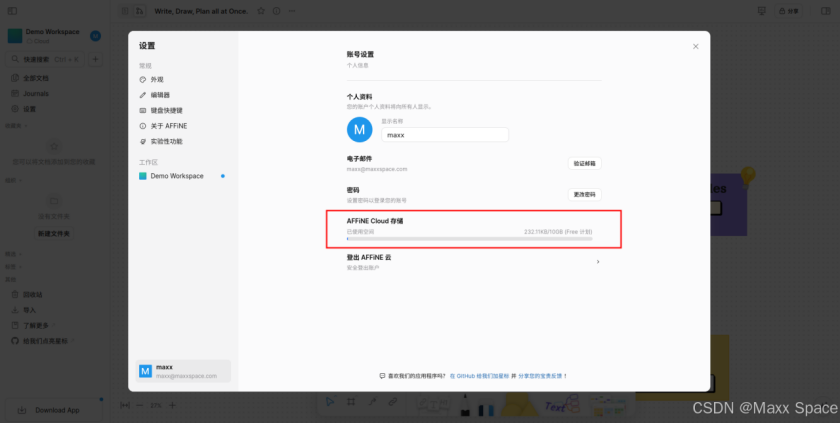Select the cursor select tool in bottom toolbar
The image size is (840, 423).
click(x=331, y=402)
